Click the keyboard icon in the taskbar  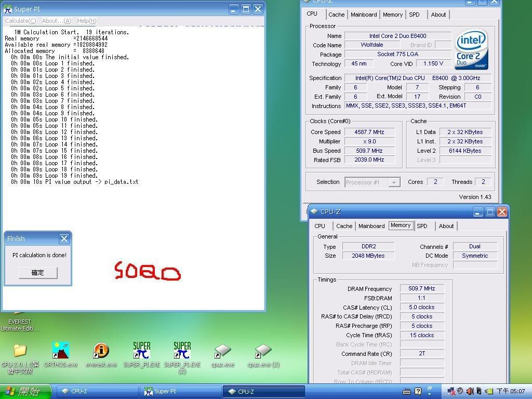point(406,392)
